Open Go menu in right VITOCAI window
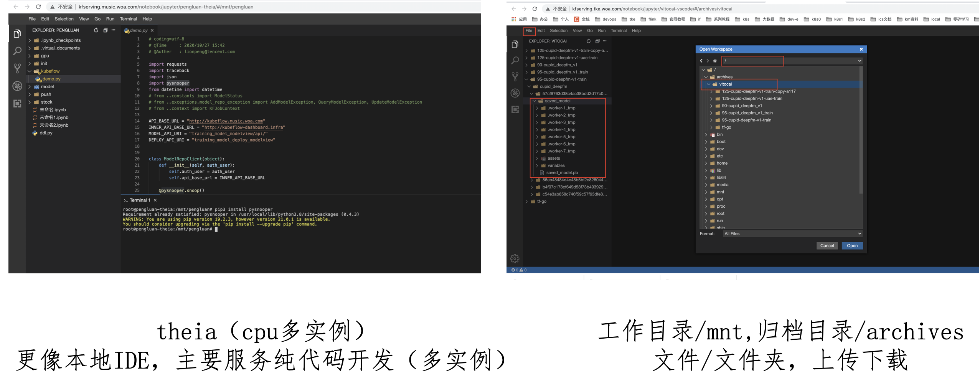 point(590,31)
